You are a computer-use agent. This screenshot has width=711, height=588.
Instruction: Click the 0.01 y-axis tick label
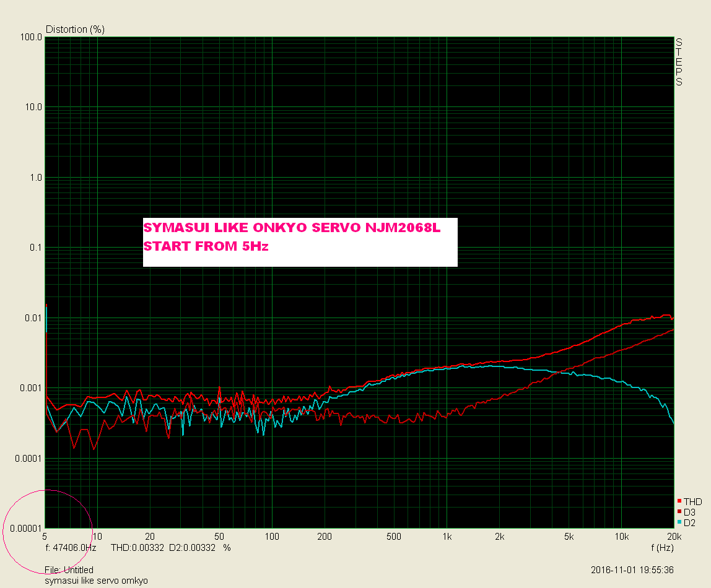(x=33, y=318)
